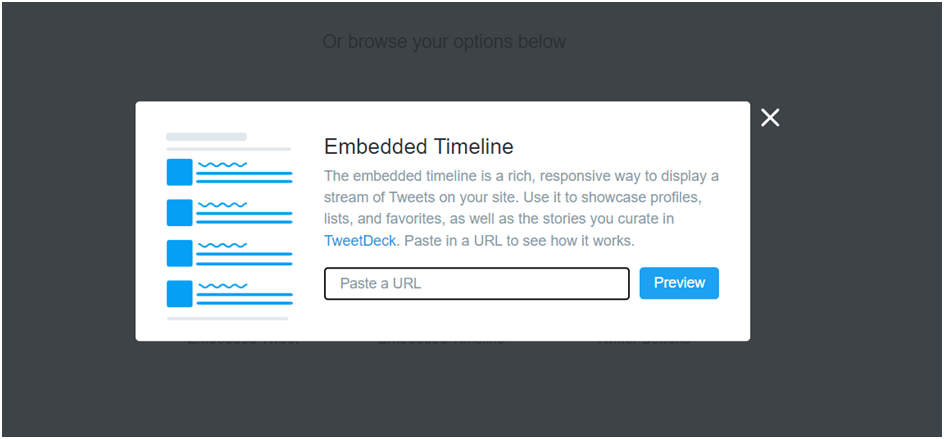Click the blue Preview button
Viewport: 944px width, 439px height.
point(679,283)
